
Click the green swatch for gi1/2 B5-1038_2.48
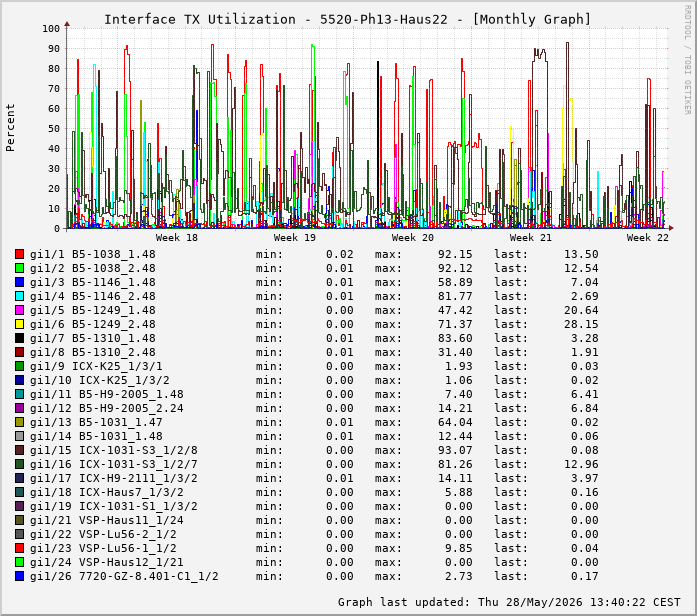[19, 268]
